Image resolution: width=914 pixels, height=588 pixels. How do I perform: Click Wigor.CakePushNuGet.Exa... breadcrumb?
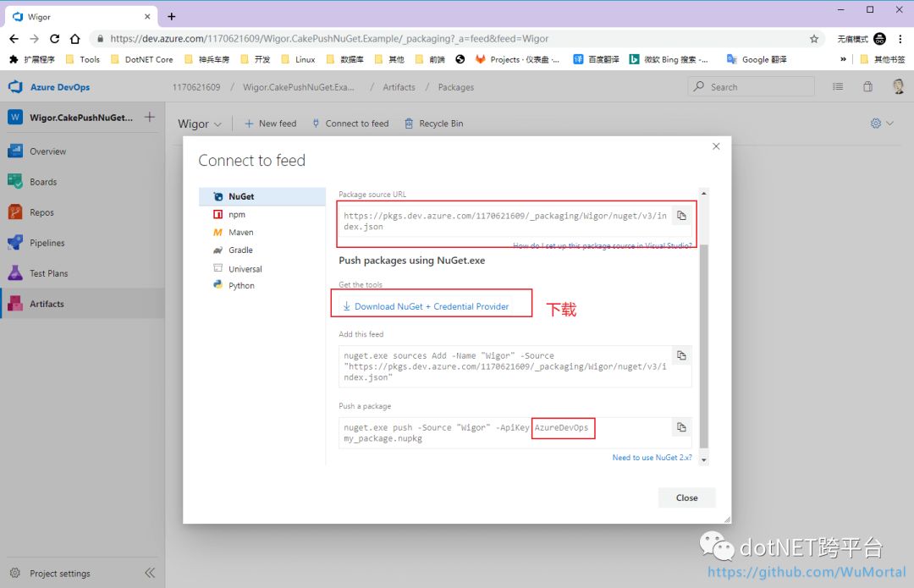click(299, 87)
